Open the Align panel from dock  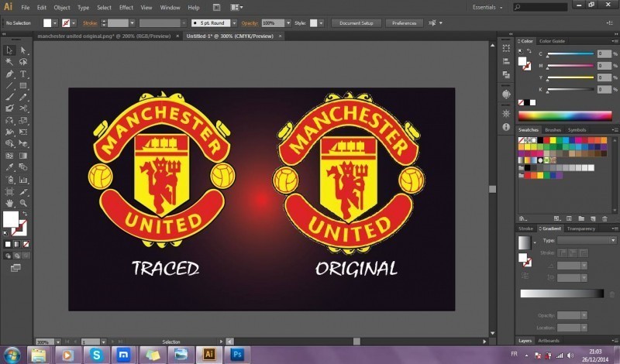tap(506, 61)
